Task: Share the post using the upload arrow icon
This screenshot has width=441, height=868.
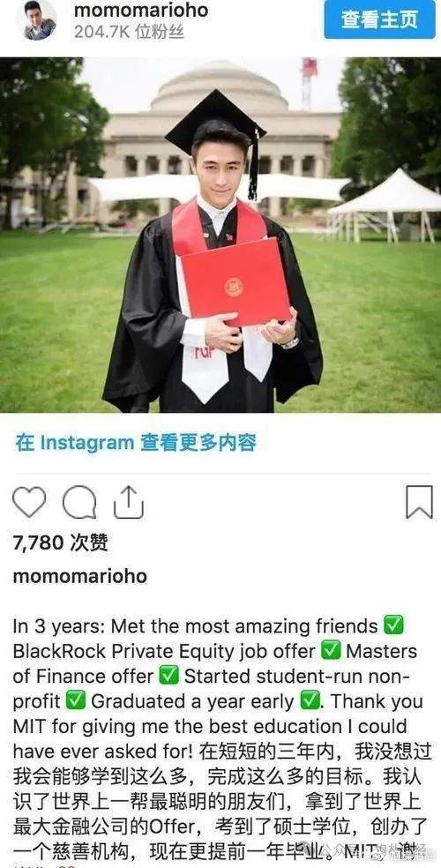Action: pyautogui.click(x=129, y=502)
